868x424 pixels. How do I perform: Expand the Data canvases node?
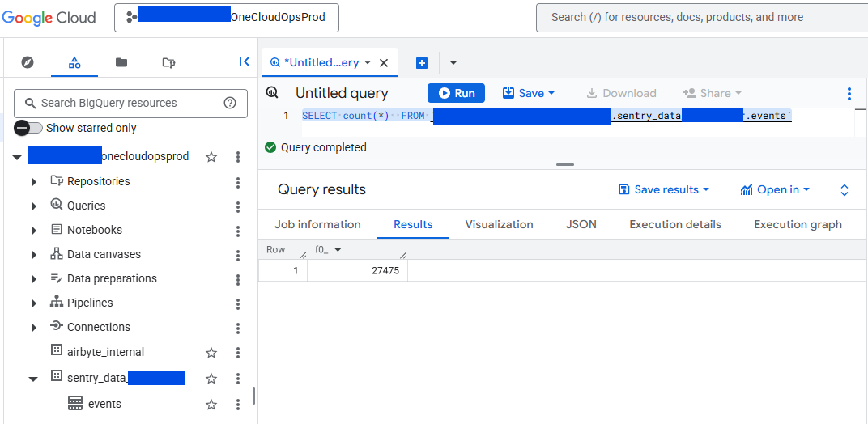point(34,255)
